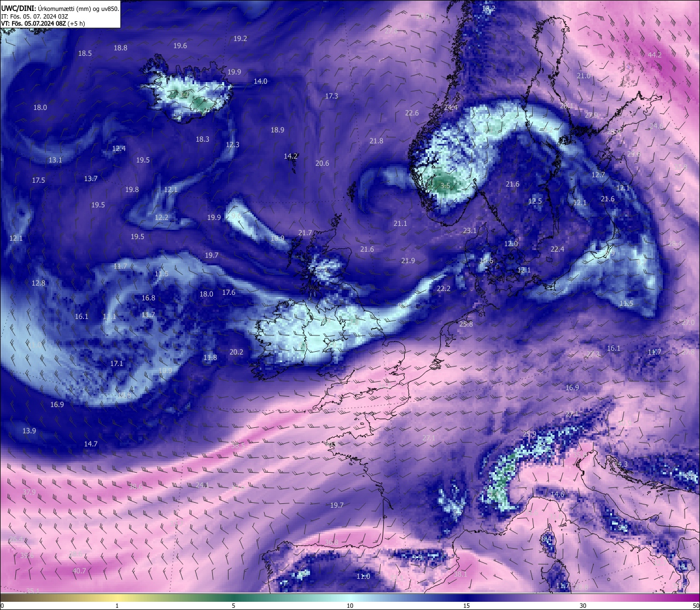Select the 12.4 value label
700x610 pixels.
(x=119, y=149)
